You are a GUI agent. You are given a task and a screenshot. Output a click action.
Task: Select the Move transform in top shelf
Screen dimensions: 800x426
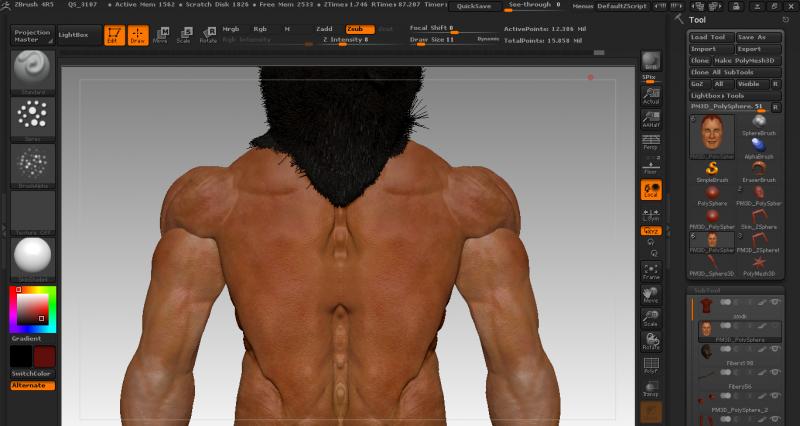[x=161, y=35]
